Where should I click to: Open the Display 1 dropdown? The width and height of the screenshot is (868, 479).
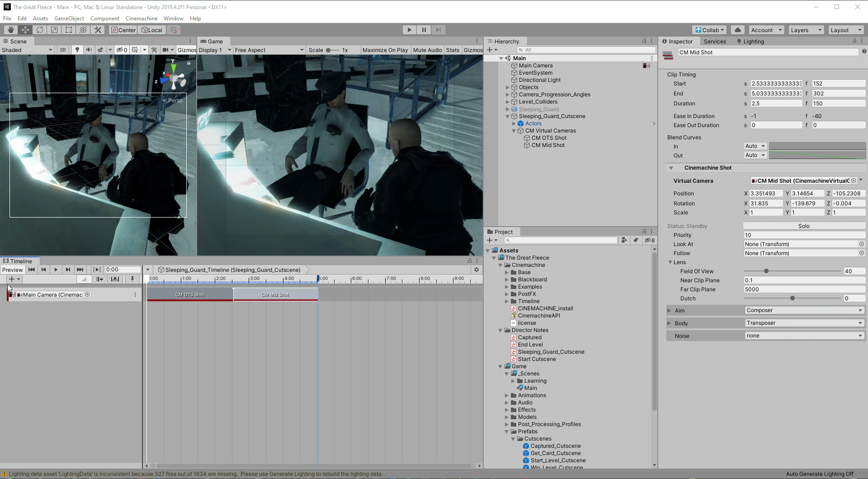pos(215,50)
